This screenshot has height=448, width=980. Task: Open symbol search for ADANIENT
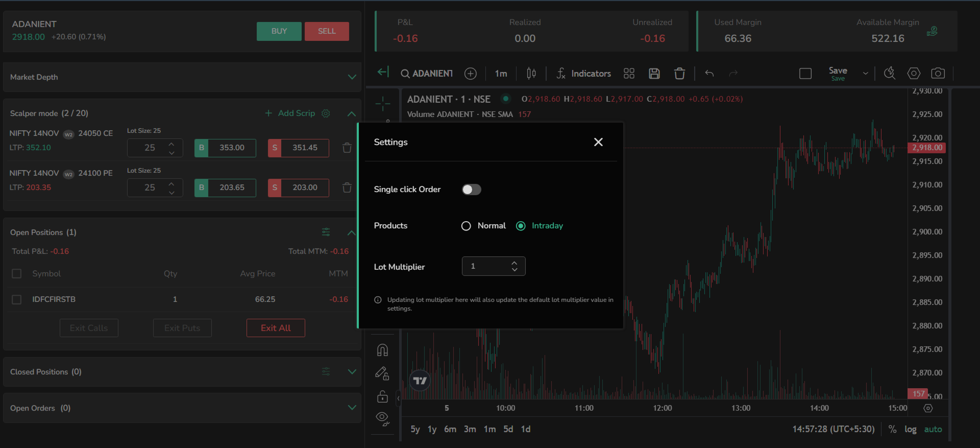[x=427, y=74]
